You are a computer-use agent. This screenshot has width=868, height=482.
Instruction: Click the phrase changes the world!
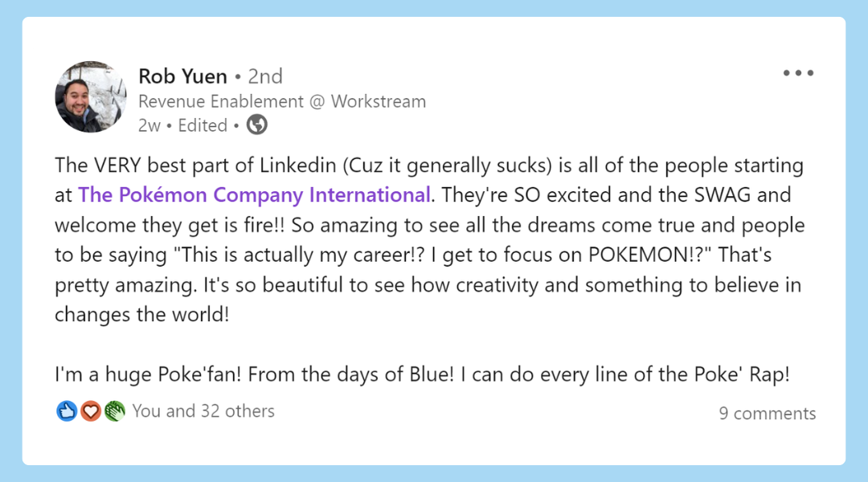click(141, 314)
